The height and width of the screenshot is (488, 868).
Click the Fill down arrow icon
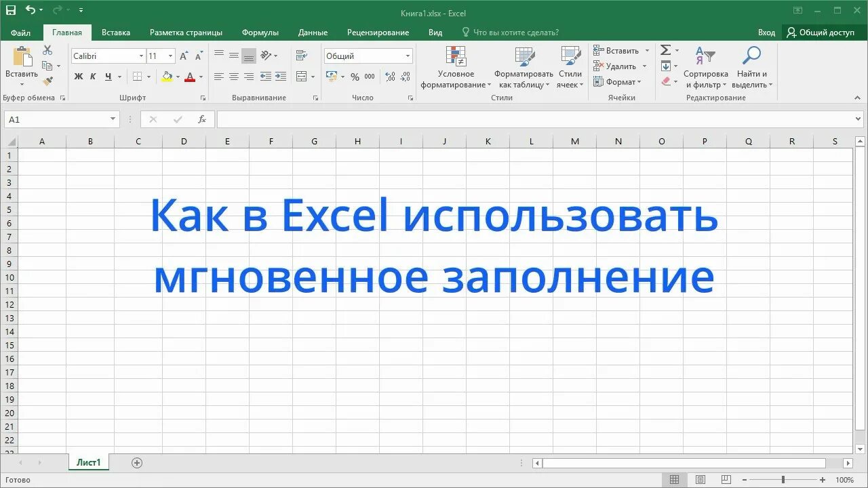point(666,66)
